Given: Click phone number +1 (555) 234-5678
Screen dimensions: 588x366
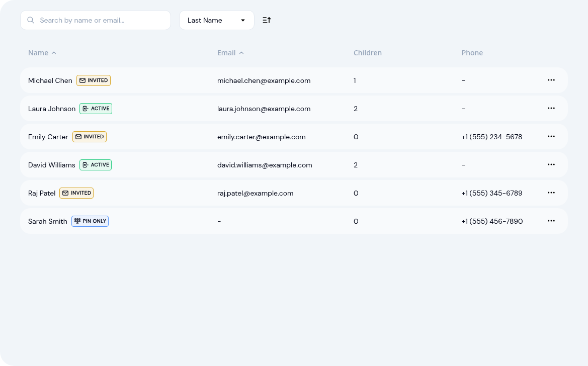Looking at the screenshot, I should tap(491, 137).
